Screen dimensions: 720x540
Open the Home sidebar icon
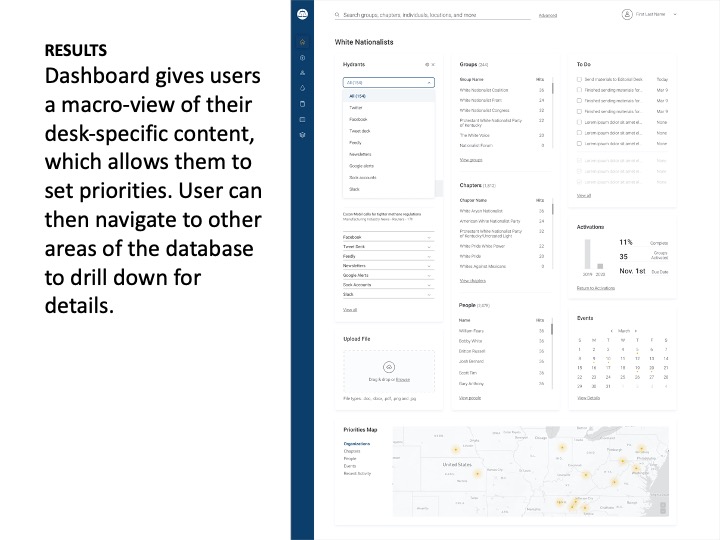303,42
